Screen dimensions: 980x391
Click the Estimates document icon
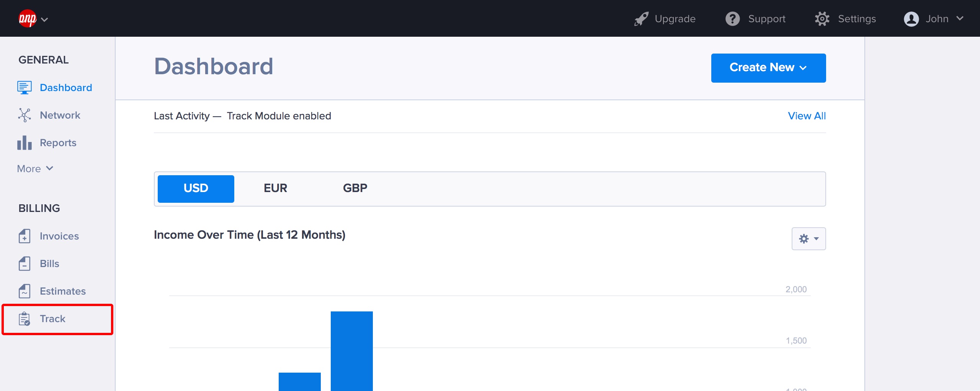pyautogui.click(x=24, y=291)
